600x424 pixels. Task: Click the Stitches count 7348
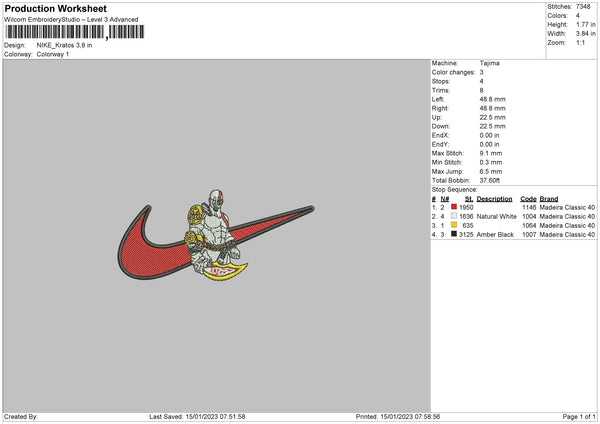pyautogui.click(x=583, y=7)
